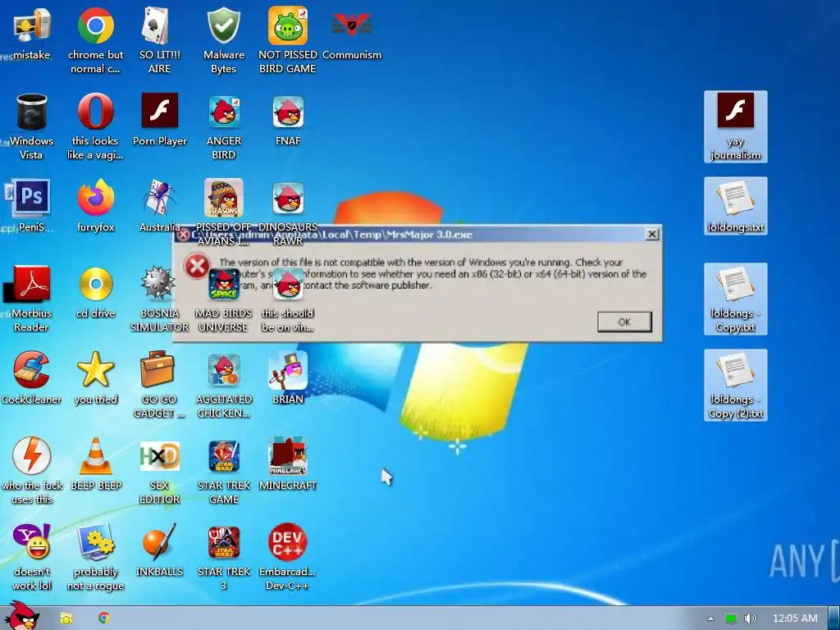Viewport: 840px width, 630px height.
Task: Click the CockCleaner desktop icon
Action: 31,378
